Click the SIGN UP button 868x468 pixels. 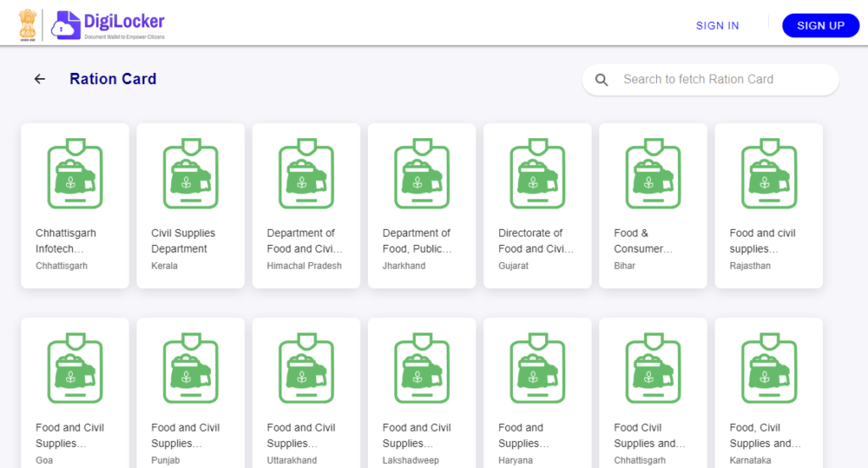(x=821, y=25)
